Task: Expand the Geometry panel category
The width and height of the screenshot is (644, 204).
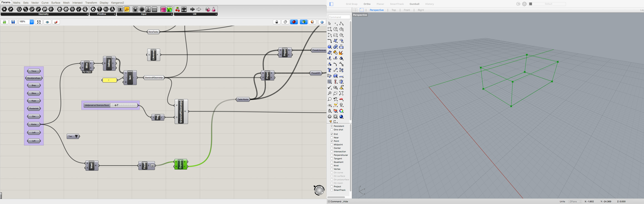Action: coord(87,14)
